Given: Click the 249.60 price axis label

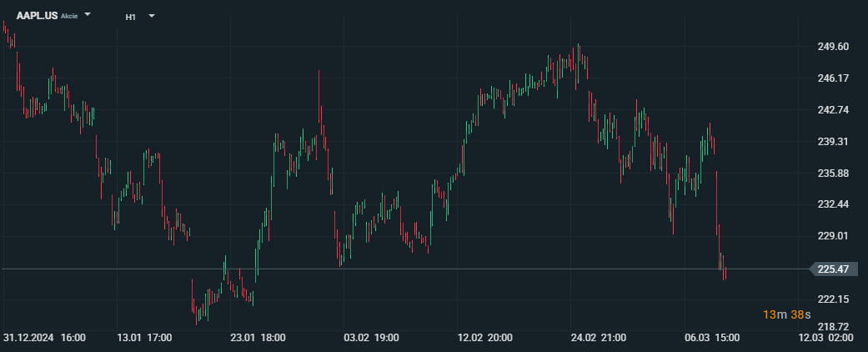Looking at the screenshot, I should tap(833, 47).
